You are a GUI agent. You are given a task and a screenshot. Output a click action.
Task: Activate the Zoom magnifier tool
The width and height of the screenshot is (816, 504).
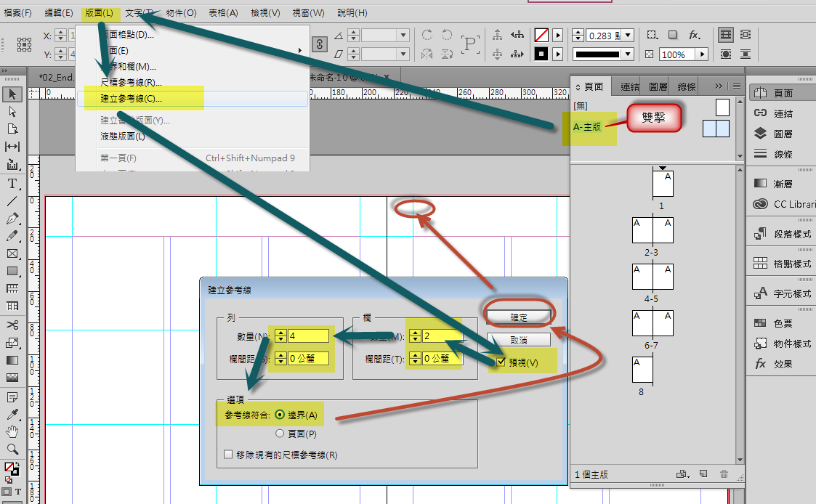click(x=12, y=449)
